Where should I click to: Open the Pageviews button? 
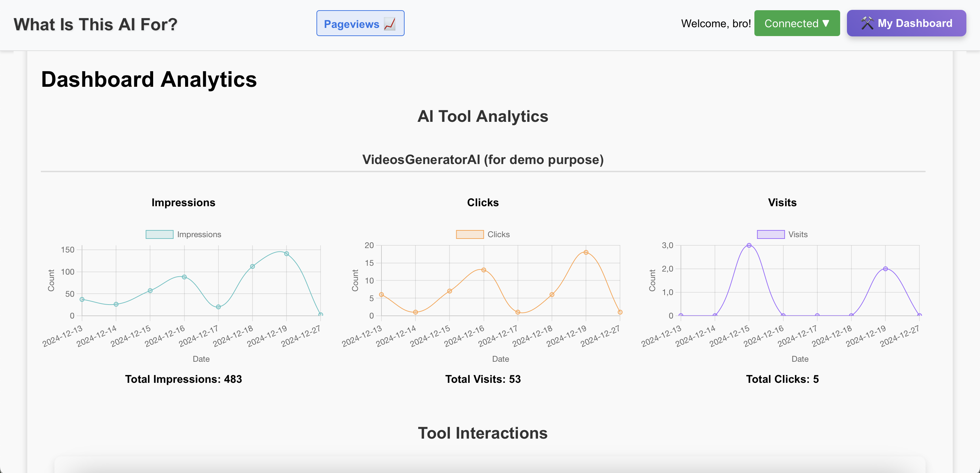tap(360, 23)
